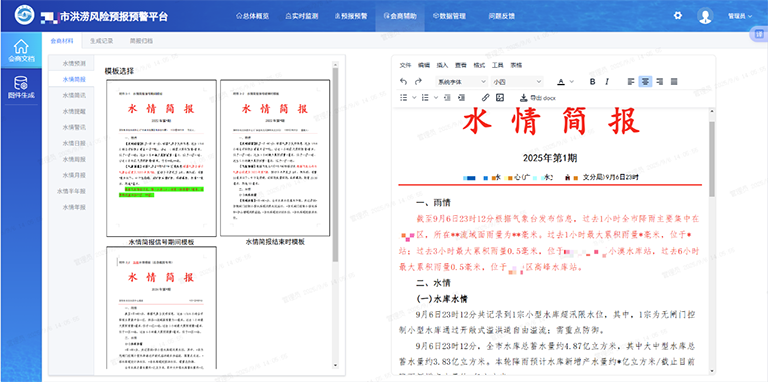Insert a hyperlink with link icon

tap(485, 97)
